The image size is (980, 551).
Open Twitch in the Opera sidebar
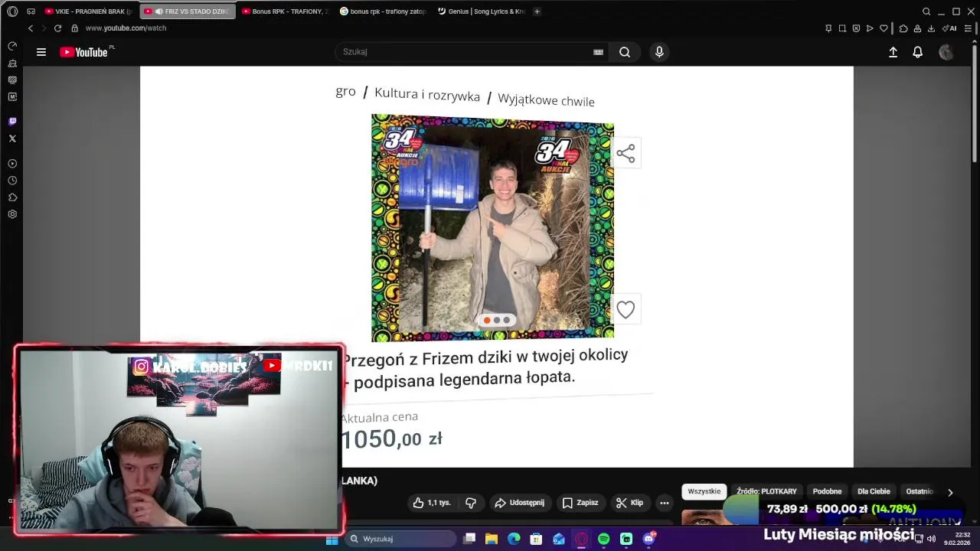[x=12, y=121]
